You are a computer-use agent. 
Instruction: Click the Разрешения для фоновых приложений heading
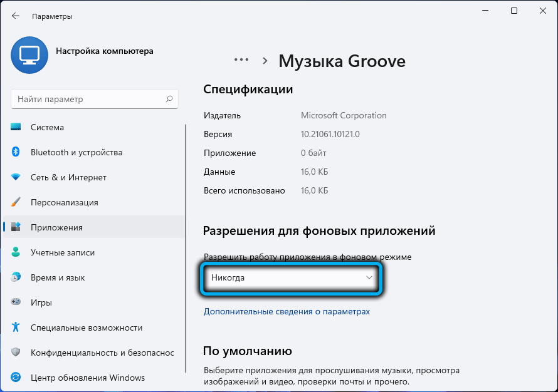point(319,230)
